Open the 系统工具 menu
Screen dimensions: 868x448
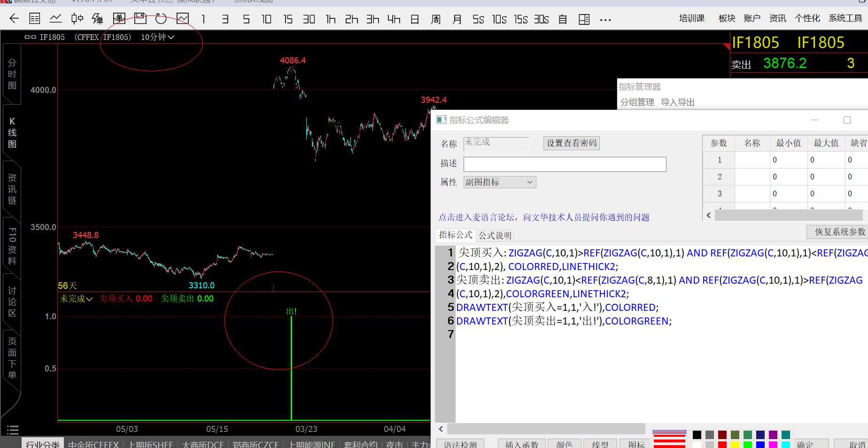845,18
